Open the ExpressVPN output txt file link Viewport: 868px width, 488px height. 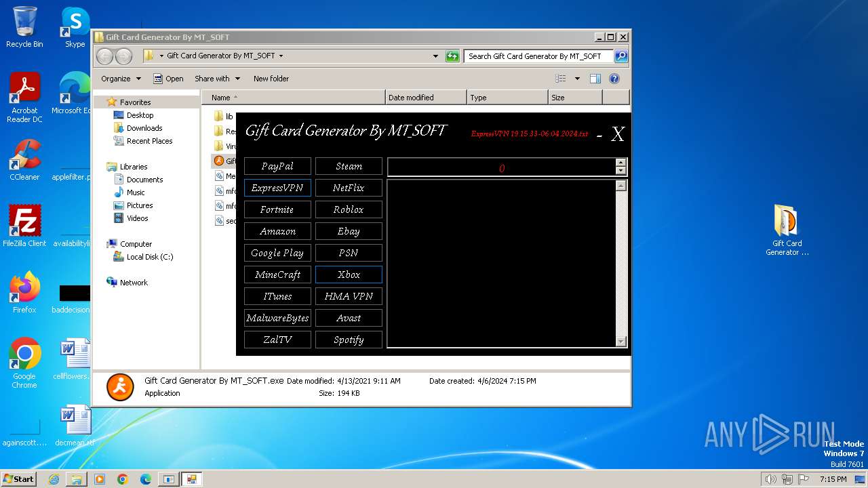[x=530, y=134]
